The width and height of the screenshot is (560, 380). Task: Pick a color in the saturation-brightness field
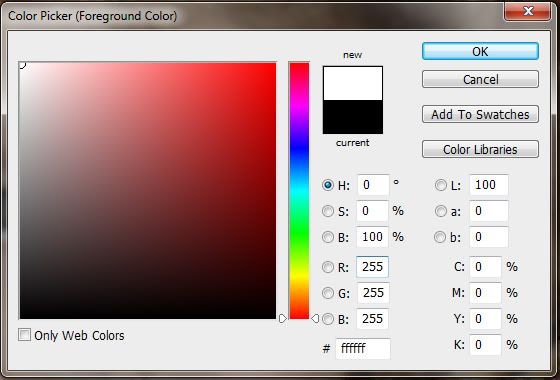148,190
